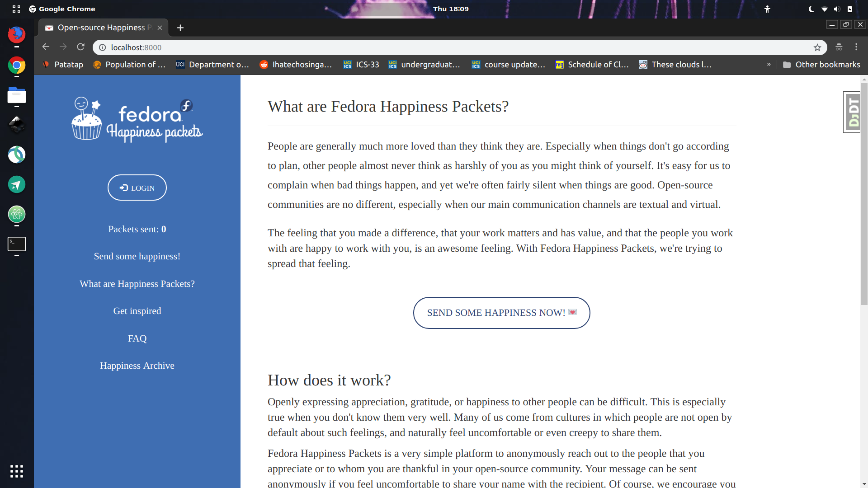Open the battery status indicator

[x=850, y=9]
